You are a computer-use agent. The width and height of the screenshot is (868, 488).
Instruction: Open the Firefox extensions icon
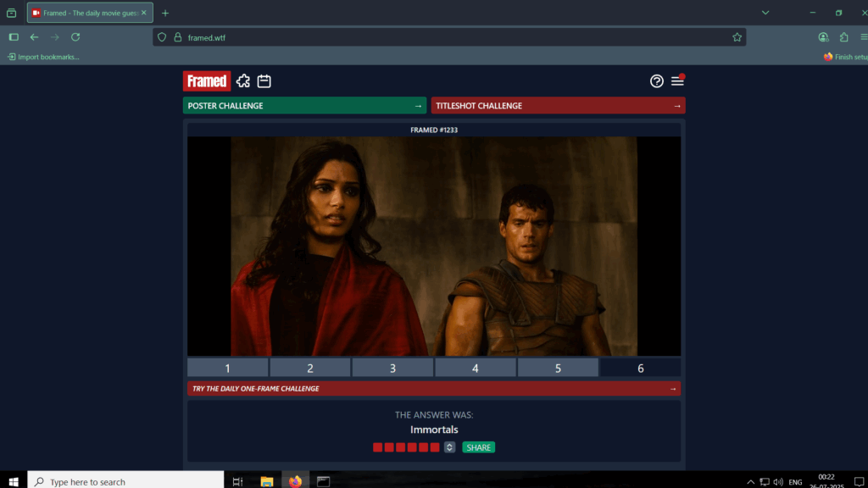(x=843, y=37)
